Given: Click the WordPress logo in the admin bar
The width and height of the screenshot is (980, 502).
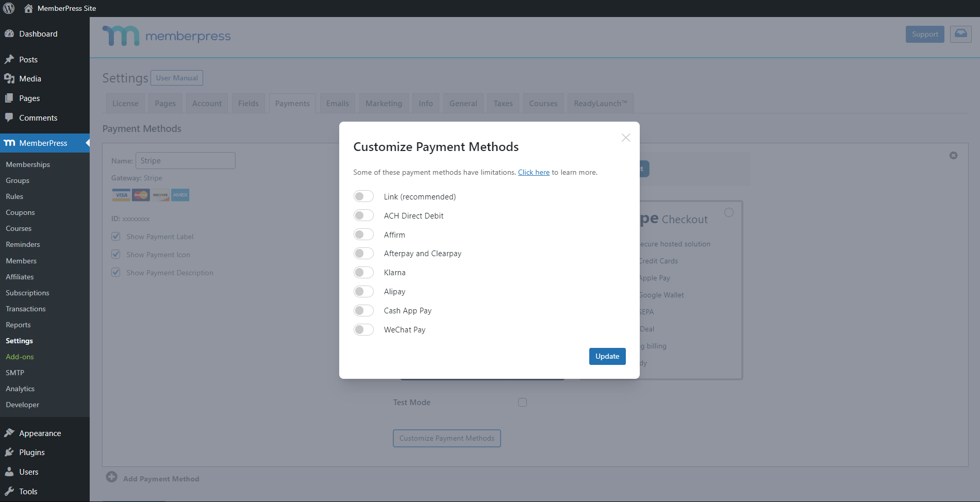Looking at the screenshot, I should [x=8, y=8].
